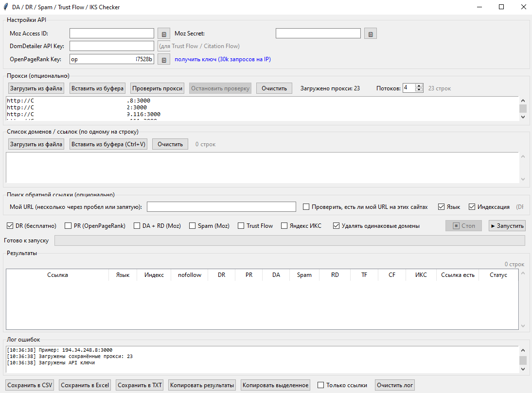Sort results by Статус column header
The width and height of the screenshot is (532, 393).
coord(498,275)
